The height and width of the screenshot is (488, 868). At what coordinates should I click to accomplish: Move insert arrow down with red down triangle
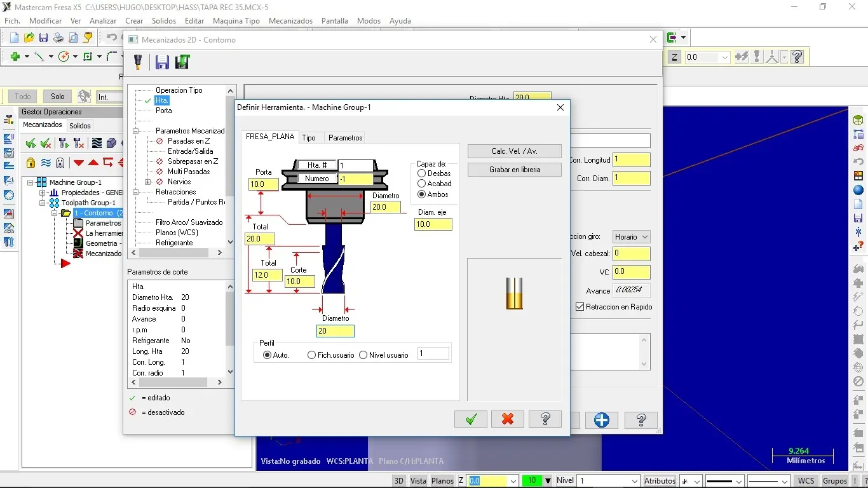pyautogui.click(x=79, y=163)
